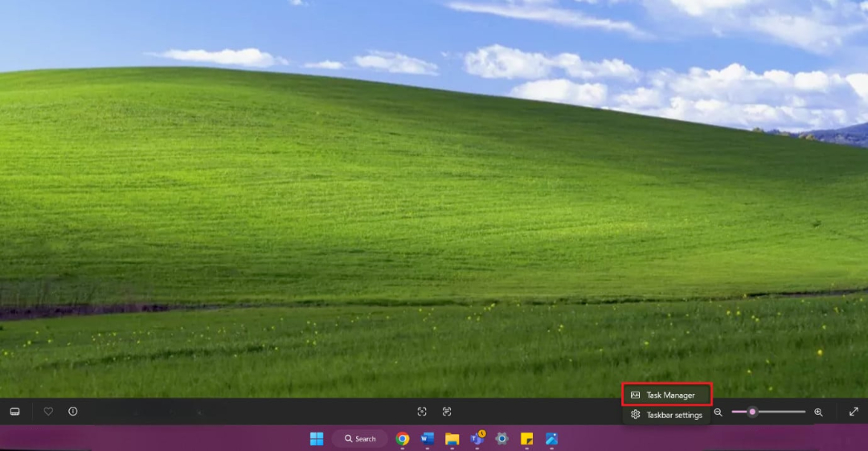868x451 pixels.
Task: Click the zoom in magnifier icon
Action: (x=818, y=412)
